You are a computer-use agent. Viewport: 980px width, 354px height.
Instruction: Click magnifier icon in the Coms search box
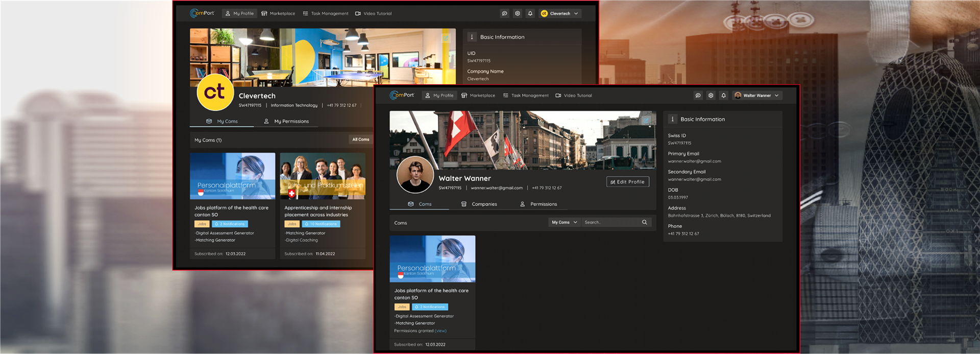pyautogui.click(x=644, y=222)
